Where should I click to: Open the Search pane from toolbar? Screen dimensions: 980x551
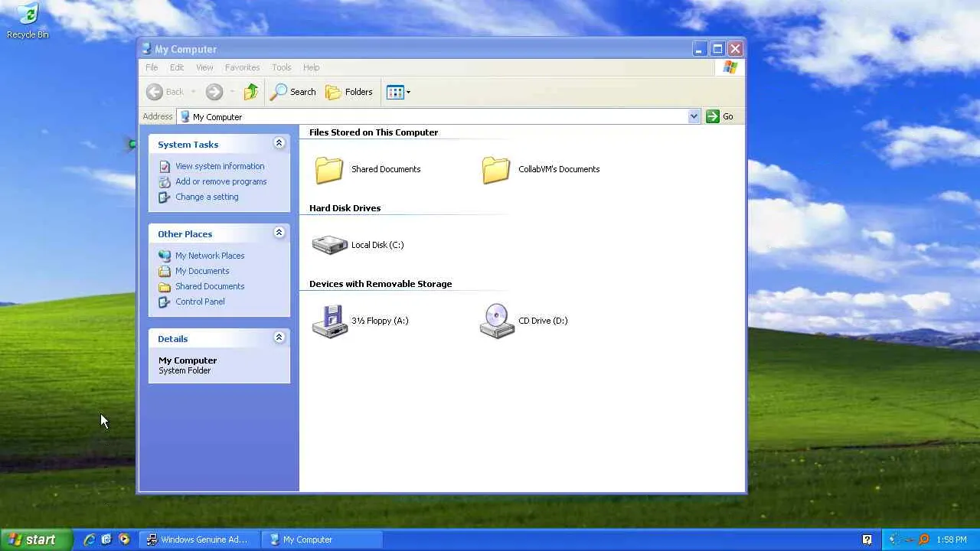click(x=293, y=92)
